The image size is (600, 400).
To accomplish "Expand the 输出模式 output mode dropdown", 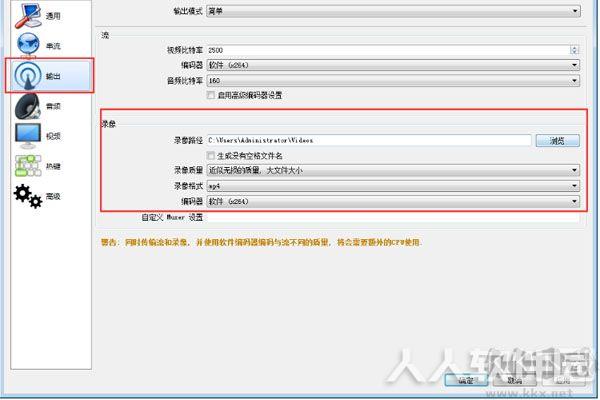I will (x=393, y=11).
